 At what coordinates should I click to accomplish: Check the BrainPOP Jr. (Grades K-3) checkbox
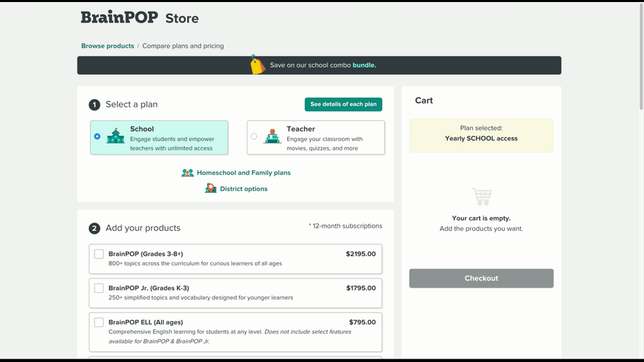tap(99, 288)
